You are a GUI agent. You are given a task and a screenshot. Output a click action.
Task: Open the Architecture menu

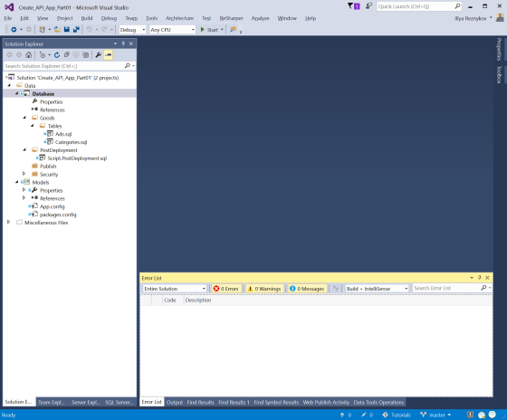pyautogui.click(x=180, y=18)
